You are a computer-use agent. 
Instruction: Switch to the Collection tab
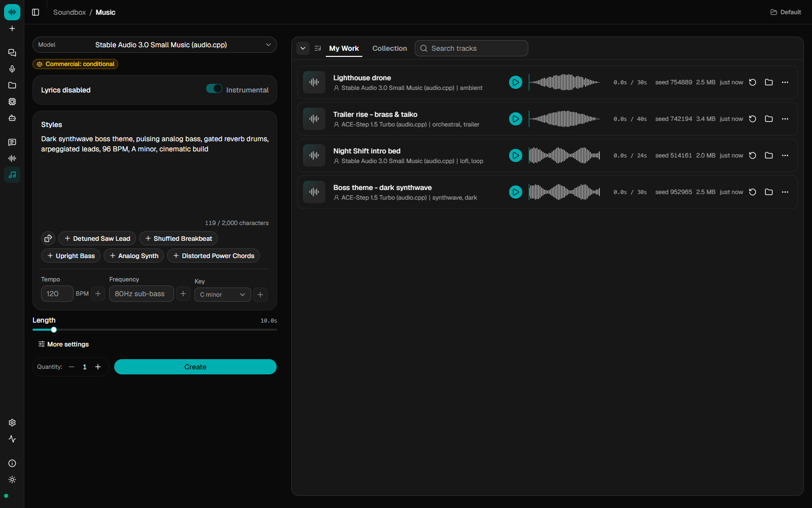[390, 48]
